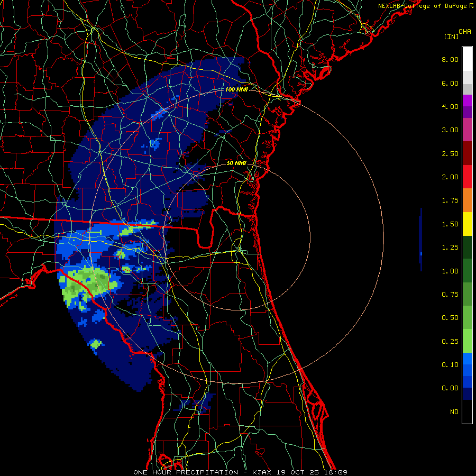Select the 1.50 scale value
476x476 pixels.
[450, 224]
